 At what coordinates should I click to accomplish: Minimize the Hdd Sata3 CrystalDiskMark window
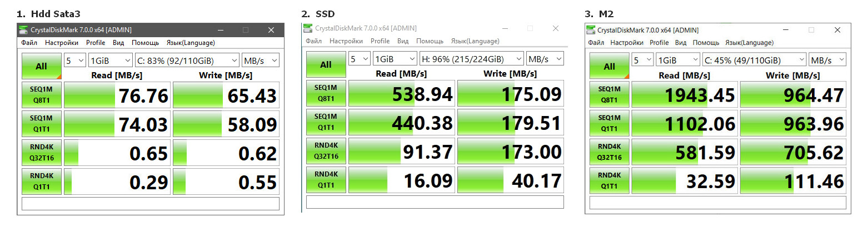pyautogui.click(x=220, y=30)
